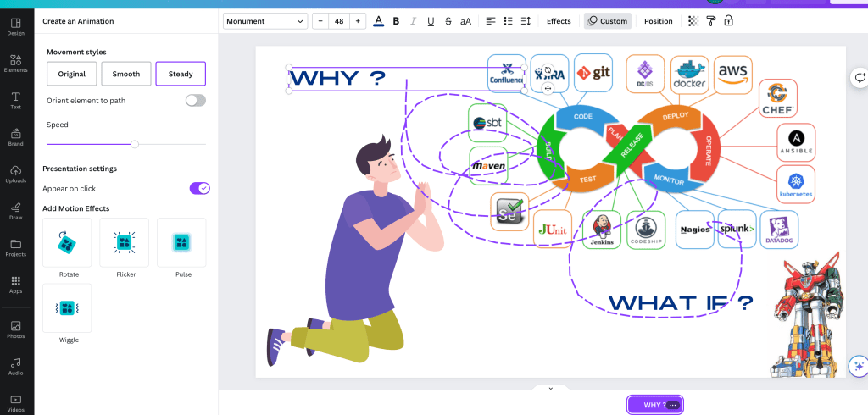Select the Draw tool in sidebar
This screenshot has height=415, width=868.
16,211
